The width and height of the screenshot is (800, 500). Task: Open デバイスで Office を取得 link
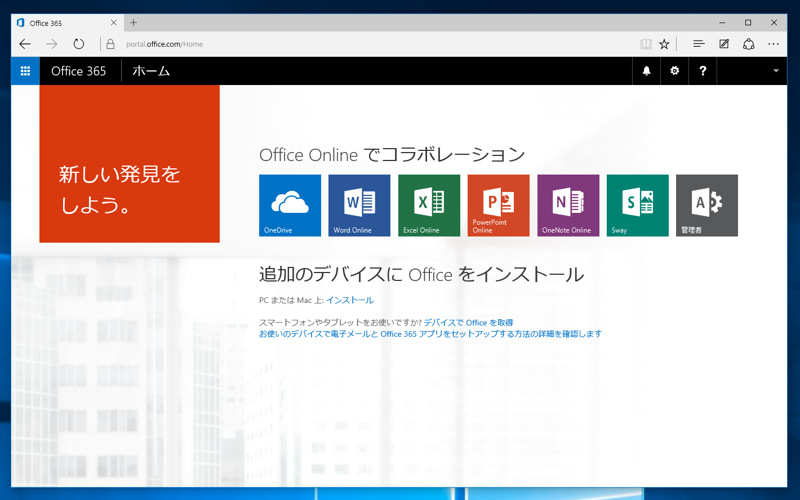coord(468,322)
